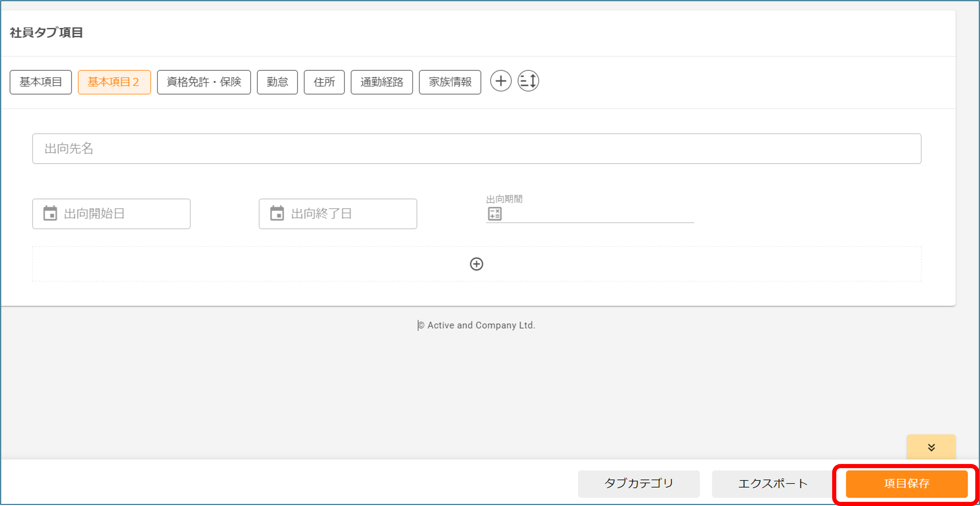Screen dimensions: 980x506
Task: Open the 住所 tab
Action: pos(324,82)
